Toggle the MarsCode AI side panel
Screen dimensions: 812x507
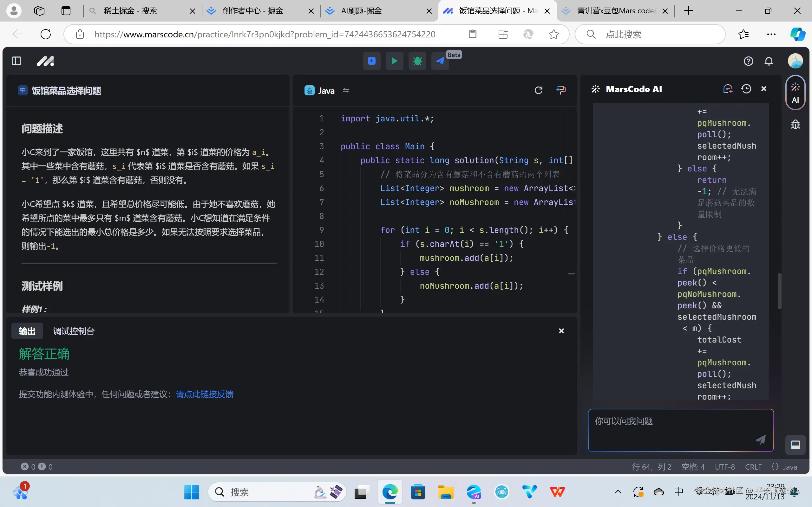(x=795, y=93)
